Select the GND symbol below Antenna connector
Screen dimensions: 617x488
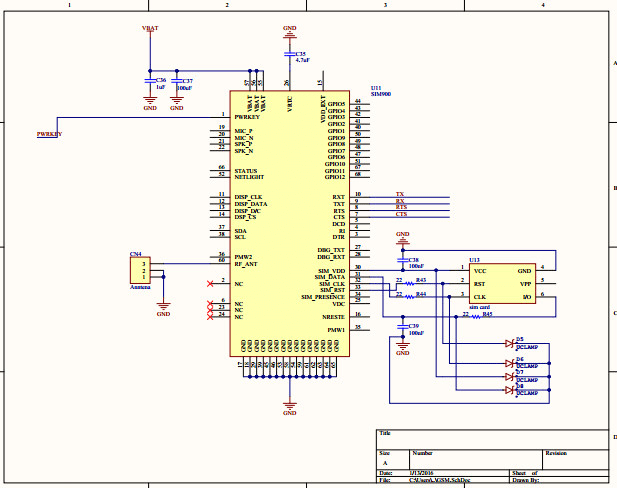[163, 309]
